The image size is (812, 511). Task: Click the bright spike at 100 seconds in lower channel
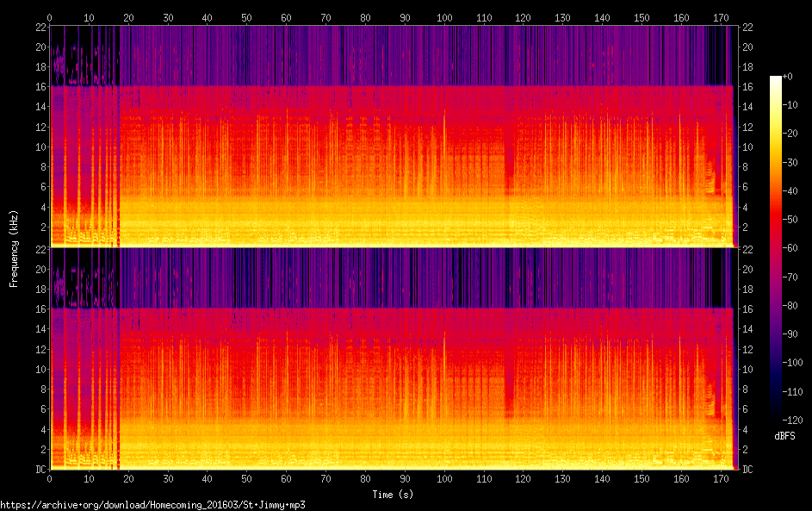[444, 345]
